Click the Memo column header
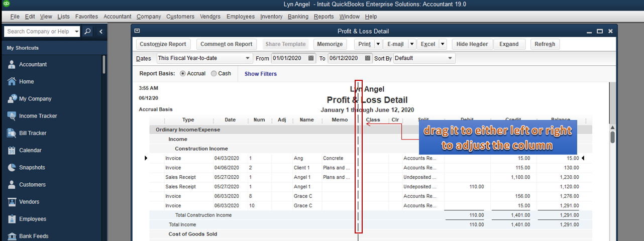Image resolution: width=644 pixels, height=241 pixels. [x=340, y=120]
